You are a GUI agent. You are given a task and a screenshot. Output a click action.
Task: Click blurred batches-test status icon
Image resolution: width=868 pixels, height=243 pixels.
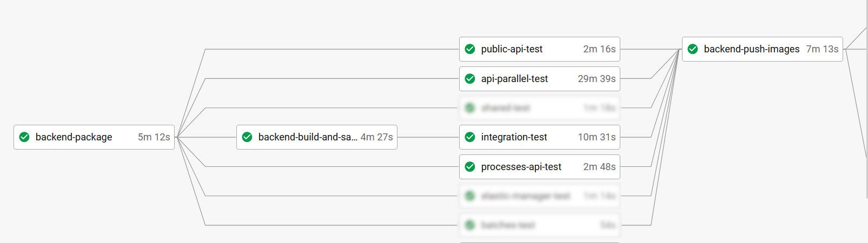click(470, 225)
